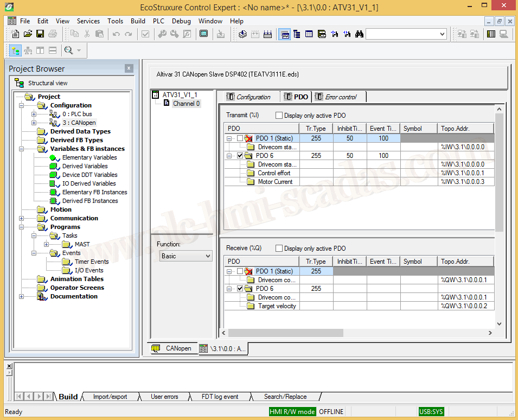Collapse the Programs tree node
518x420 pixels.
22,227
